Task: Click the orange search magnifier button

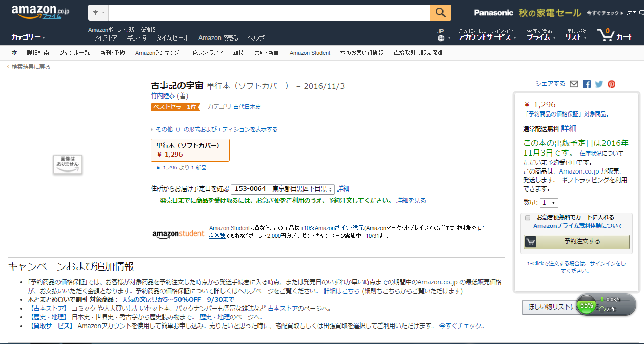Action: (440, 12)
